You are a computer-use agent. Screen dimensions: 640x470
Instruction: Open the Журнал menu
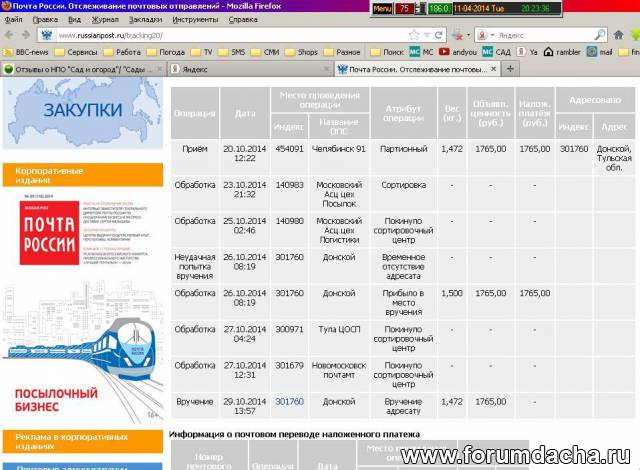[x=104, y=19]
